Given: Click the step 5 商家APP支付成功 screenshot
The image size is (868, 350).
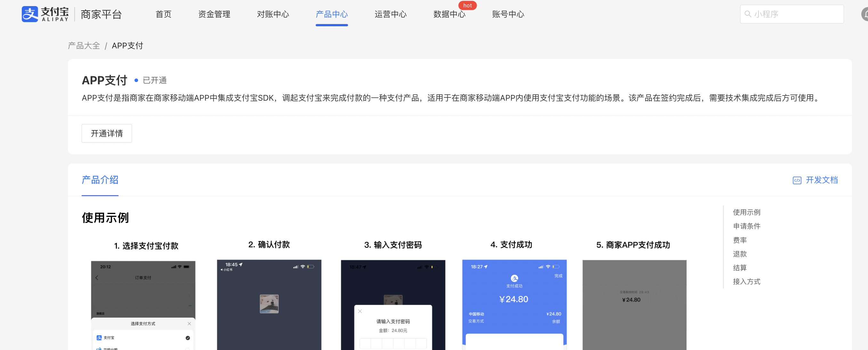Looking at the screenshot, I should [634, 305].
